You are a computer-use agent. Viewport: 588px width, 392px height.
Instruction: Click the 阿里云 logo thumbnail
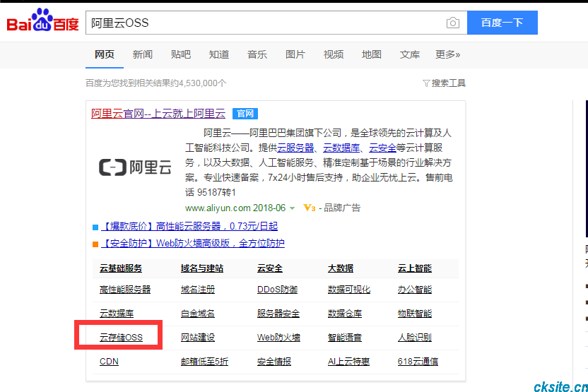[135, 167]
